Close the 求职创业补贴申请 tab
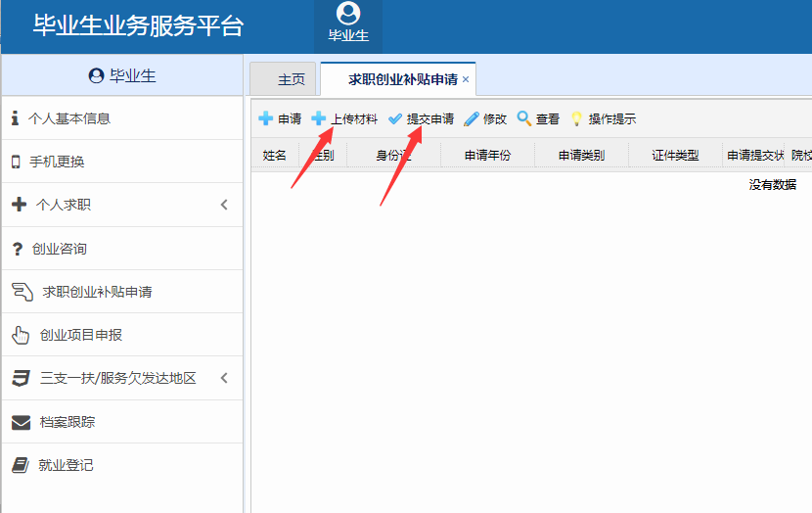The image size is (812, 513). pos(466,79)
